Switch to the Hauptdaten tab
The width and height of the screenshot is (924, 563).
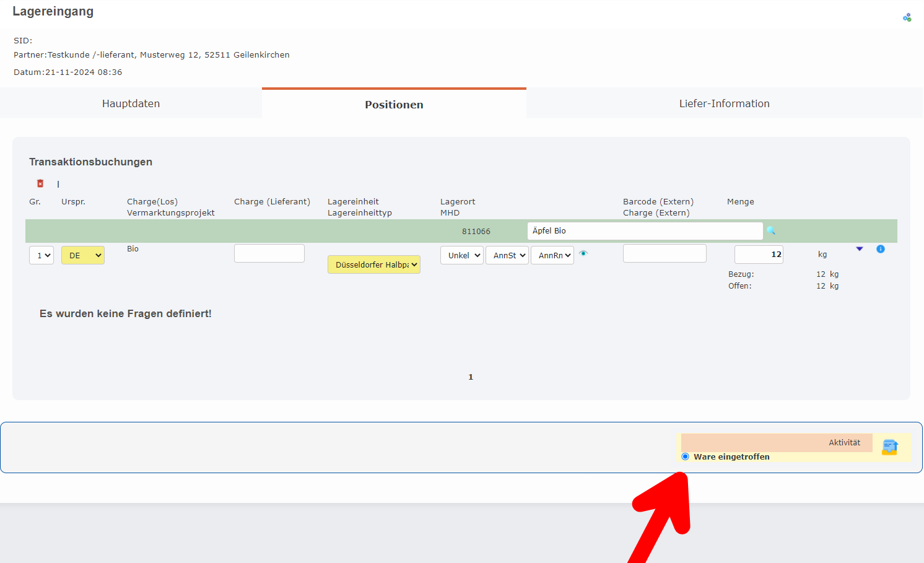pyautogui.click(x=131, y=103)
